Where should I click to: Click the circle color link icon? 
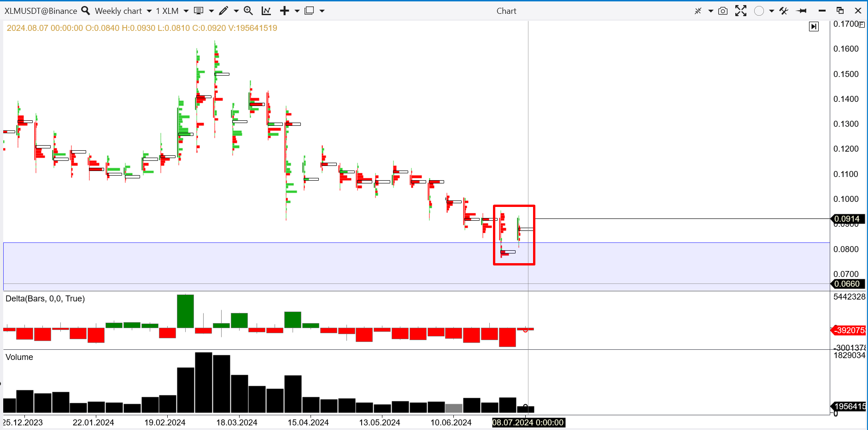coord(759,11)
